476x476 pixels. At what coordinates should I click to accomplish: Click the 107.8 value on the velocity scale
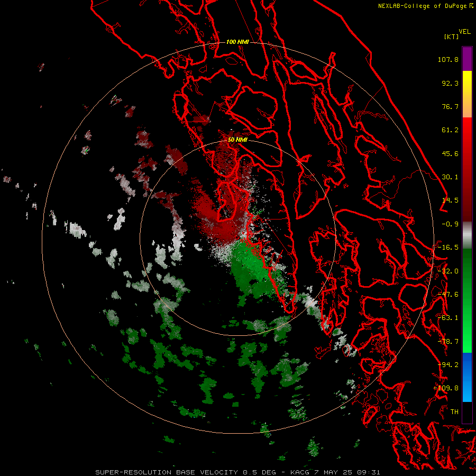tap(448, 59)
